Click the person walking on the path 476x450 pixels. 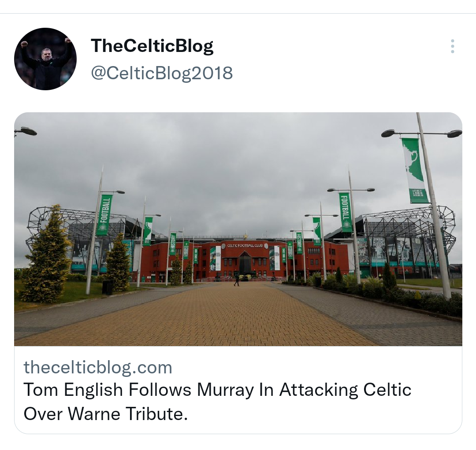pos(237,280)
